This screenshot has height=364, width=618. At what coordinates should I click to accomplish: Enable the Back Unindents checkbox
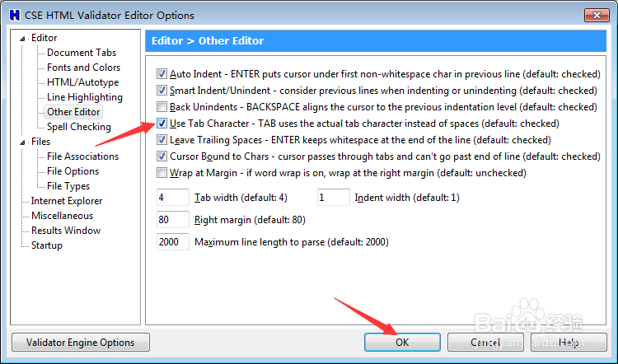162,107
